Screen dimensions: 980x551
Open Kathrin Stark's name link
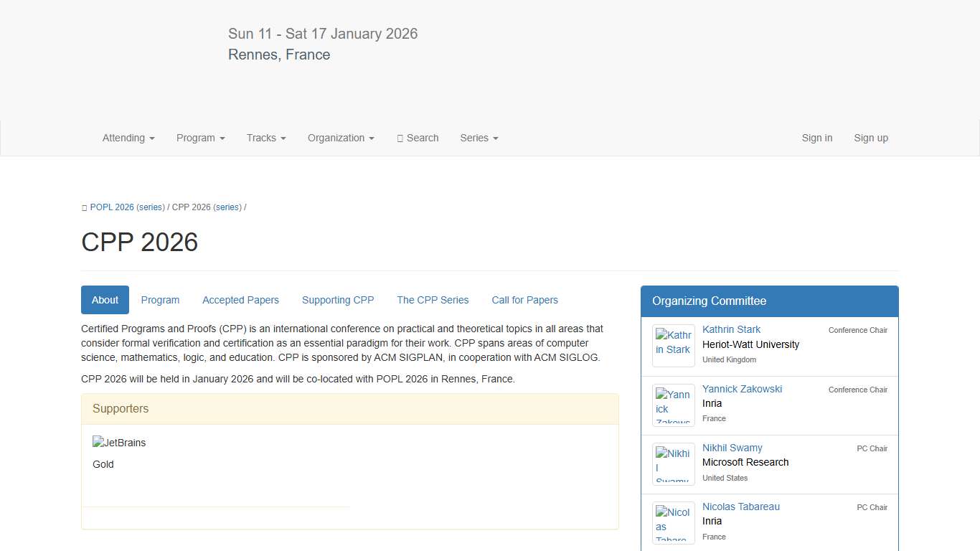tap(731, 329)
